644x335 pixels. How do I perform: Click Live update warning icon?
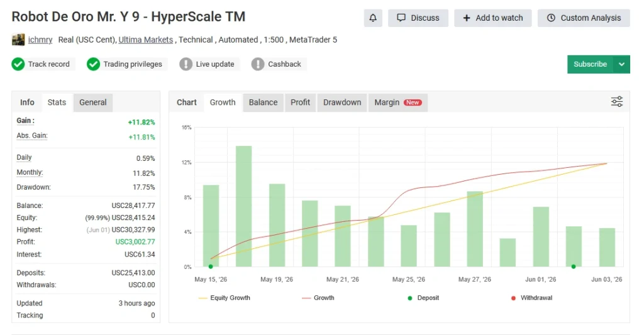[186, 64]
